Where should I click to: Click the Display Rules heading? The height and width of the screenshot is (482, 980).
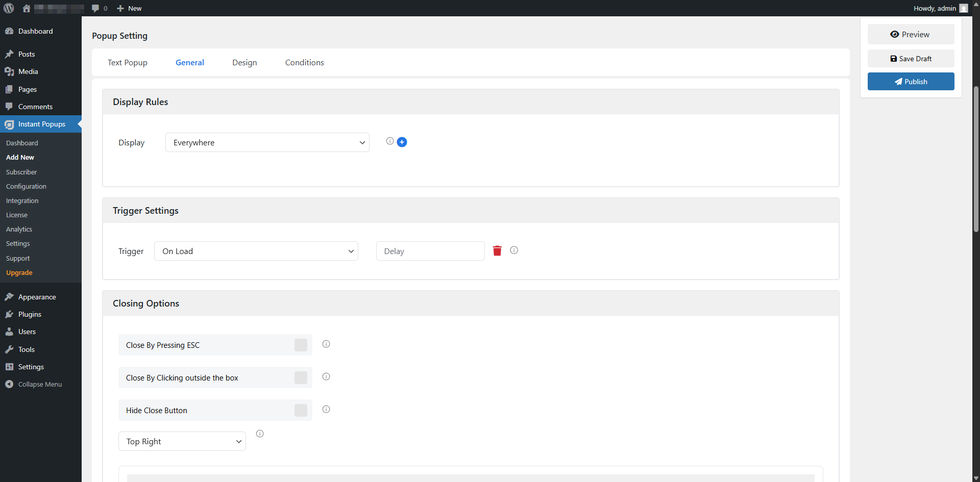[x=140, y=102]
